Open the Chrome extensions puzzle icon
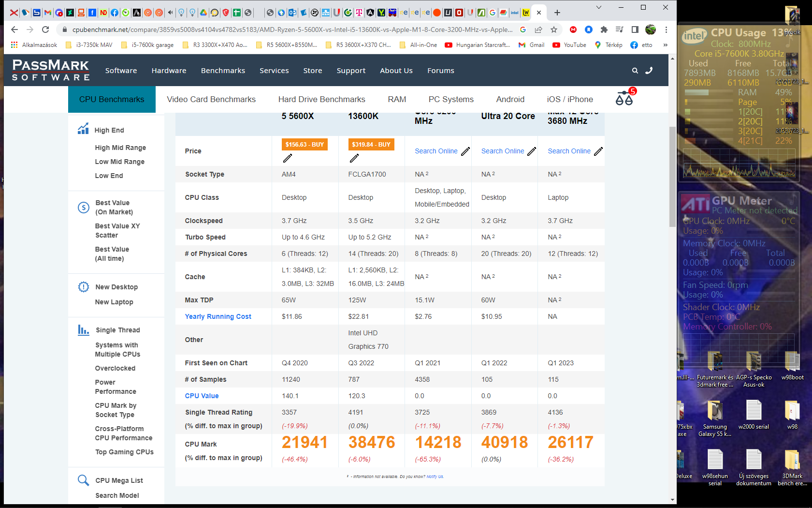Screen dimensions: 812x508 tap(604, 30)
